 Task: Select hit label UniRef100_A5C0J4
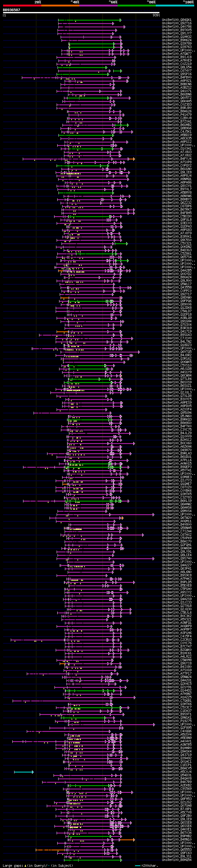(x=177, y=772)
